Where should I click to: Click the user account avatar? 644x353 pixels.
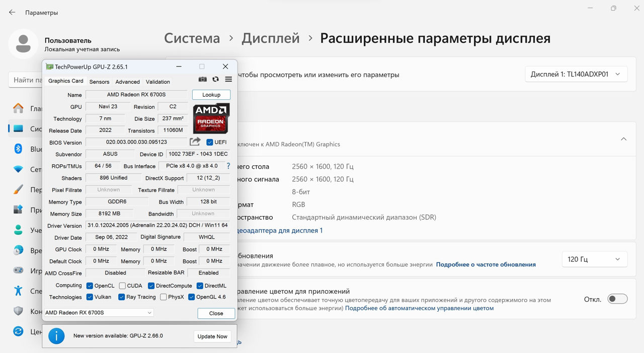(x=23, y=44)
